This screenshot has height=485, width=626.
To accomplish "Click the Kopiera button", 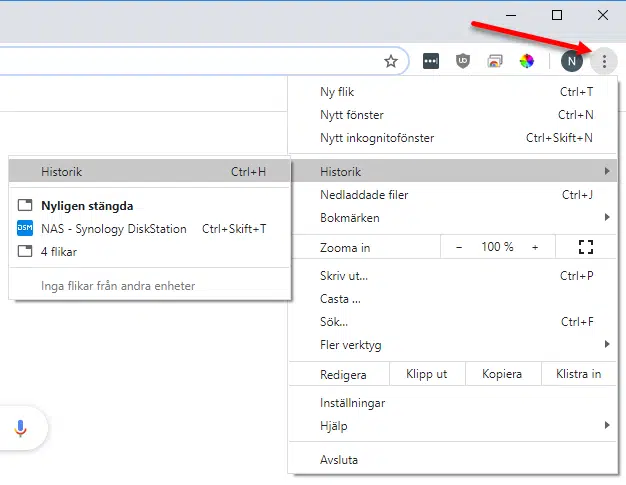I will 502,375.
